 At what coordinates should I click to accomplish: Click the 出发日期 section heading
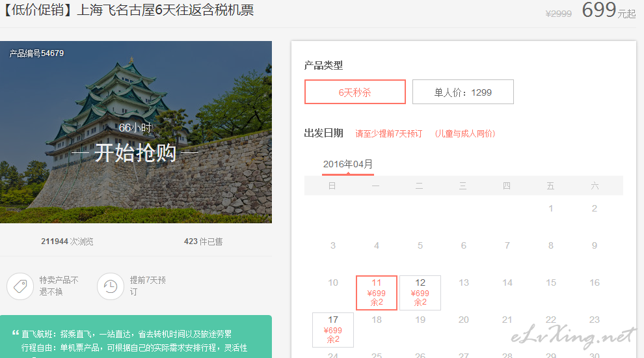[x=324, y=133]
